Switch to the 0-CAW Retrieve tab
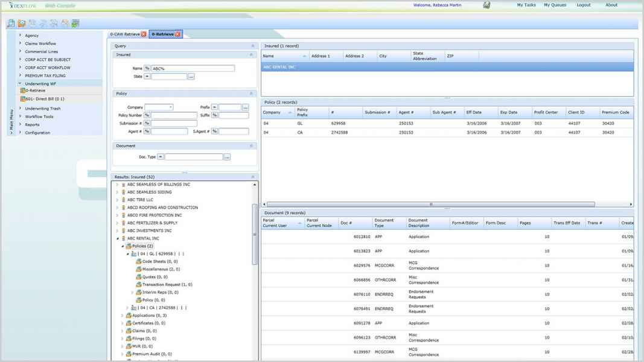This screenshot has height=362, width=644. point(124,34)
